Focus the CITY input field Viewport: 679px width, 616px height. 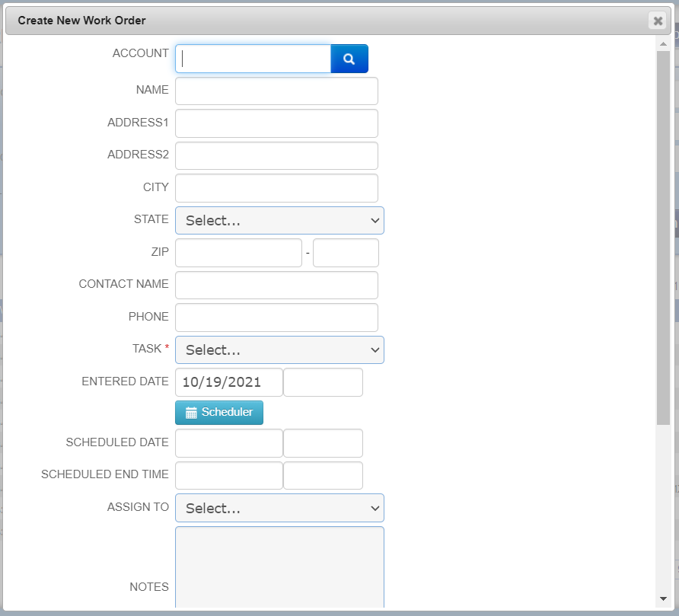[x=276, y=188]
